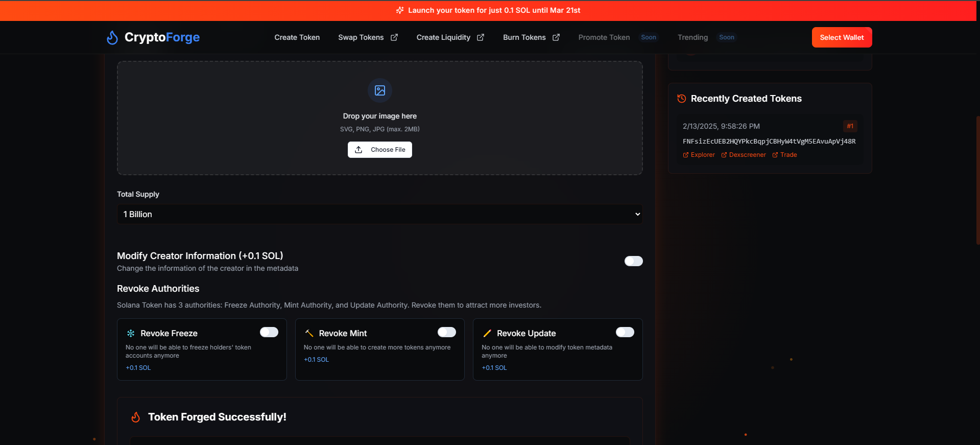The image size is (980, 445).
Task: Open Create Token nav item
Action: 297,37
